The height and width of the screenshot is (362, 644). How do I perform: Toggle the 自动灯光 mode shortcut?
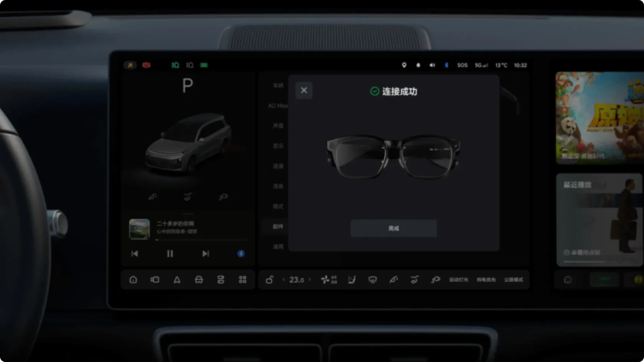pyautogui.click(x=458, y=280)
